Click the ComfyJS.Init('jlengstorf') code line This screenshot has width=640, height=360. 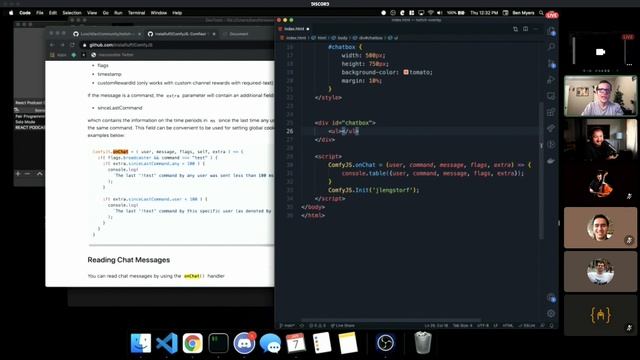coord(373,190)
